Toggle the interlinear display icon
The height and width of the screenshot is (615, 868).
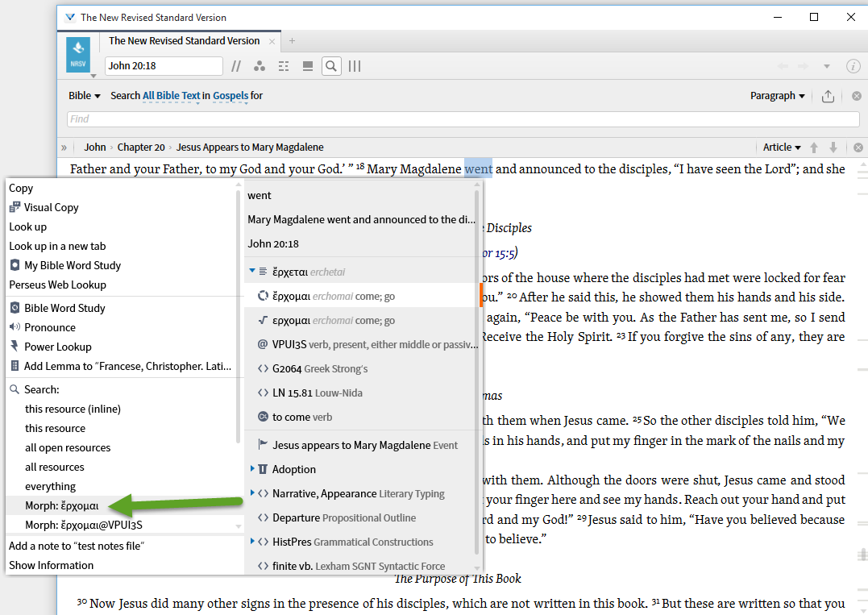click(x=284, y=66)
